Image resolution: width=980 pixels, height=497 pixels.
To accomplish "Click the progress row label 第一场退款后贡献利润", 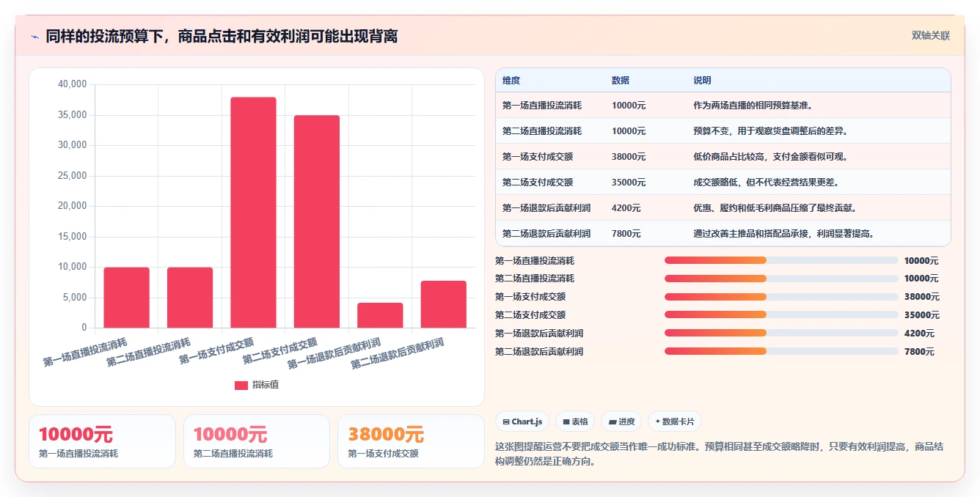I will 539,334.
